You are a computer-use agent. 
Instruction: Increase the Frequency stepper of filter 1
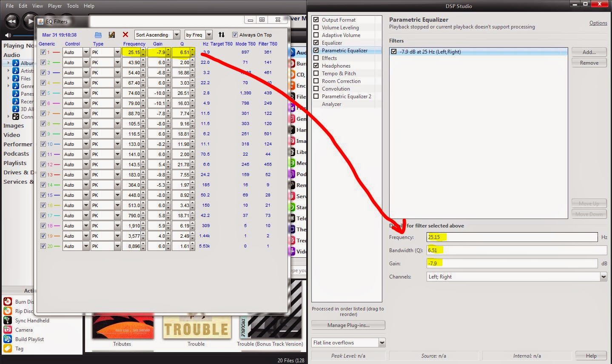coord(143,50)
